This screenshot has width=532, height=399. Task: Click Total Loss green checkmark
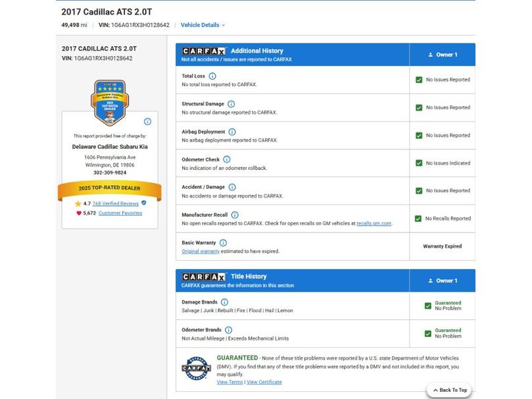point(419,80)
